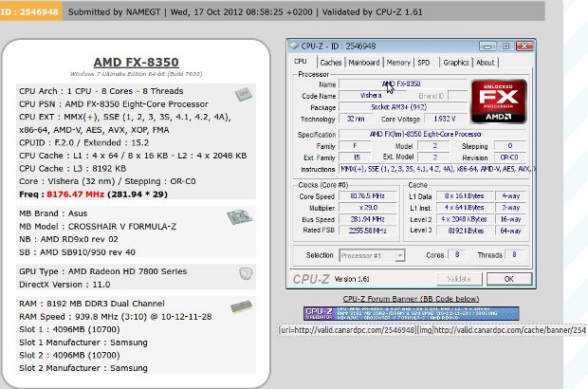
Task: Switch to the Mainboard tab
Action: (364, 63)
